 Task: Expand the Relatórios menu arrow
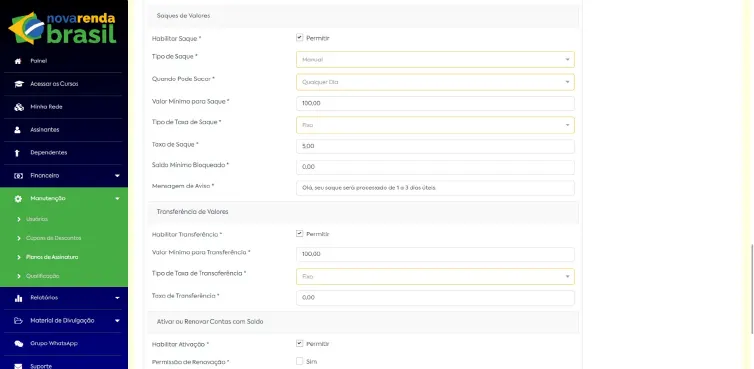coord(117,298)
